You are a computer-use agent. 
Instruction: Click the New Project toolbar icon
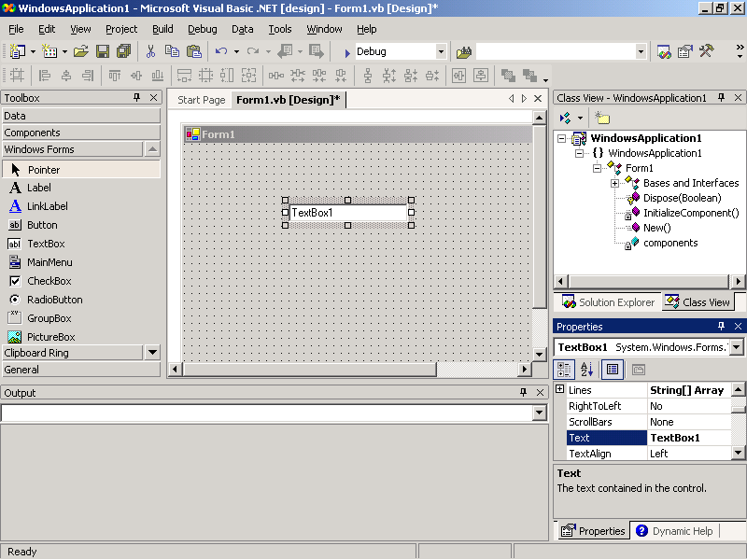[18, 51]
